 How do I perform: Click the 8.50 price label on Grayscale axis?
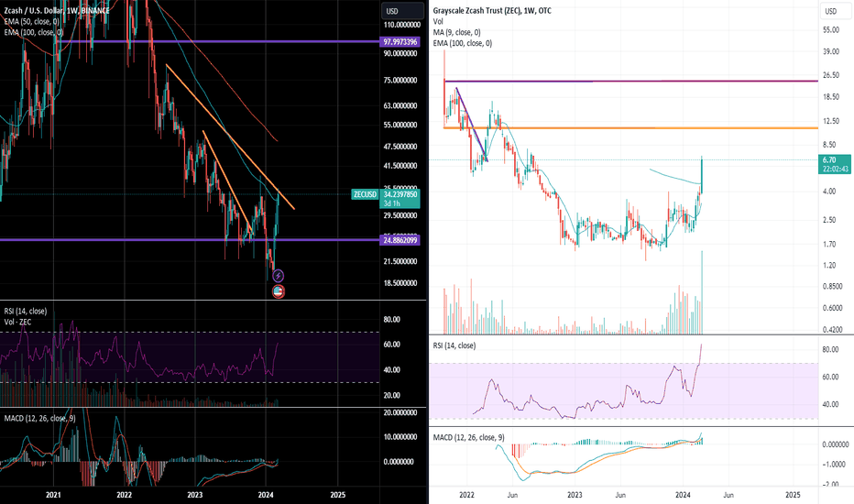click(829, 145)
